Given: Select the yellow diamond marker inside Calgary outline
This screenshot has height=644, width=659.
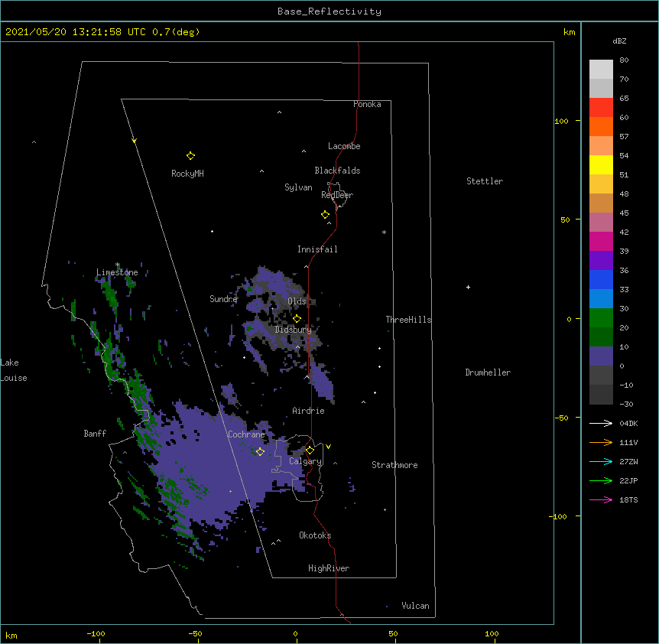Looking at the screenshot, I should [x=310, y=450].
